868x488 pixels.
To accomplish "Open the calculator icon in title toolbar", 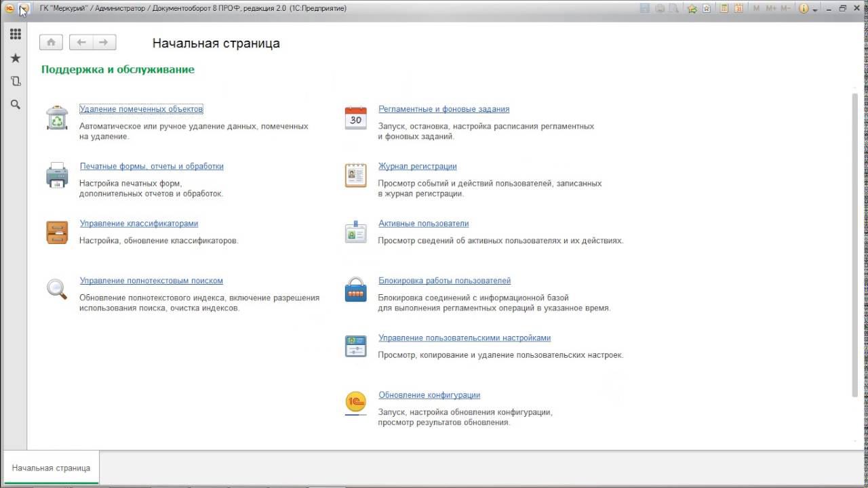I will pyautogui.click(x=724, y=9).
